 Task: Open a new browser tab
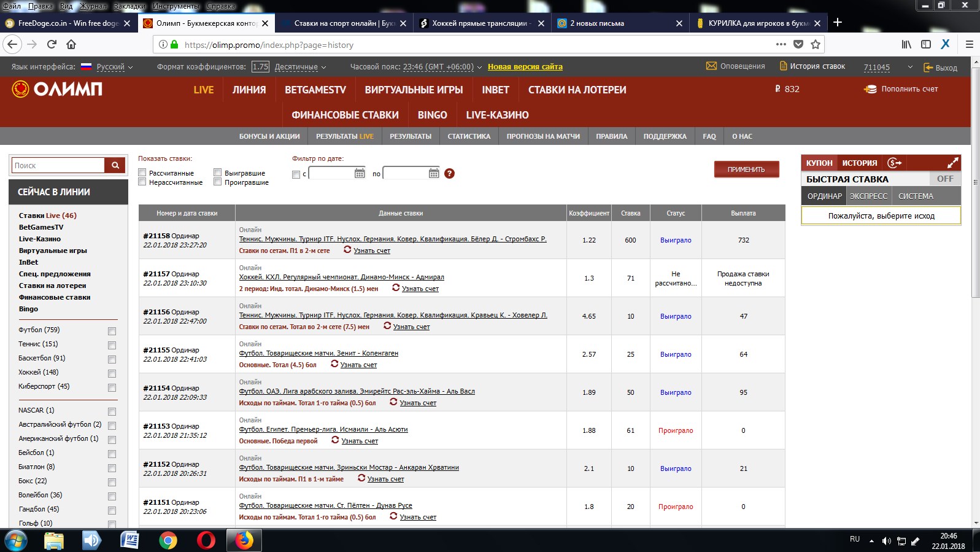coord(838,23)
